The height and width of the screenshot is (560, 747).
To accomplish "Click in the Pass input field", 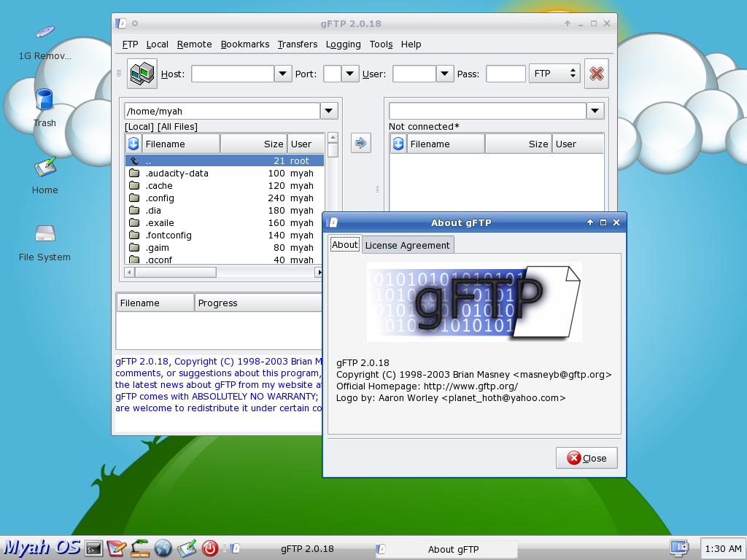I will pos(506,74).
